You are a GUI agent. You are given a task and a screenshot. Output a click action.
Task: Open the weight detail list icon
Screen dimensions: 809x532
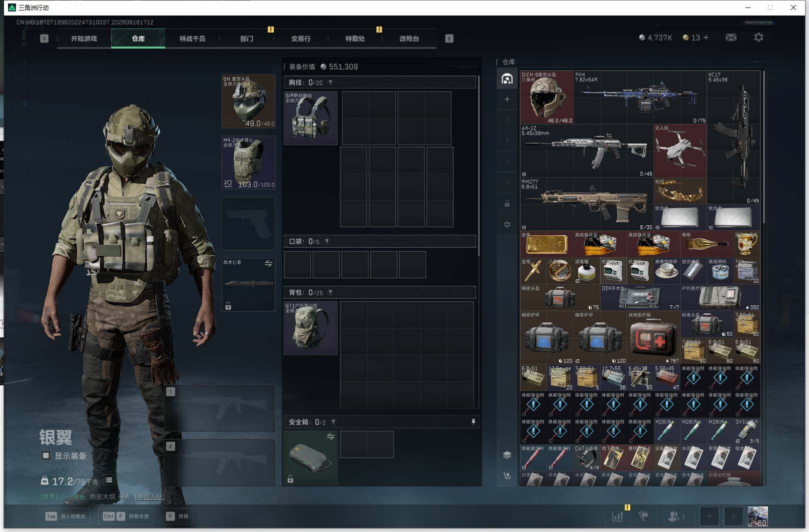pyautogui.click(x=109, y=480)
